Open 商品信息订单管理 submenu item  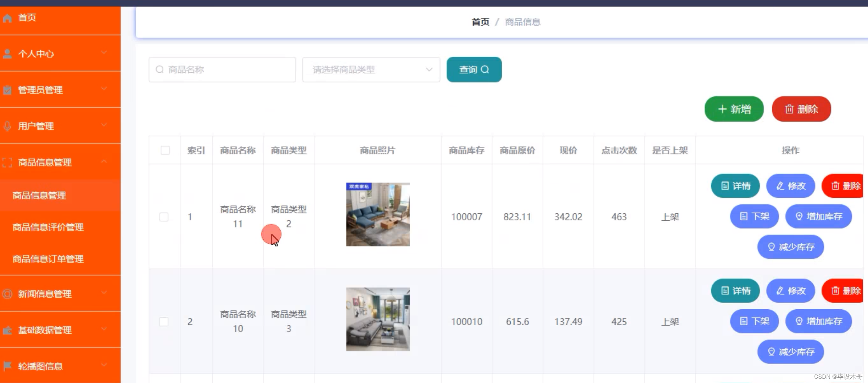pos(48,259)
